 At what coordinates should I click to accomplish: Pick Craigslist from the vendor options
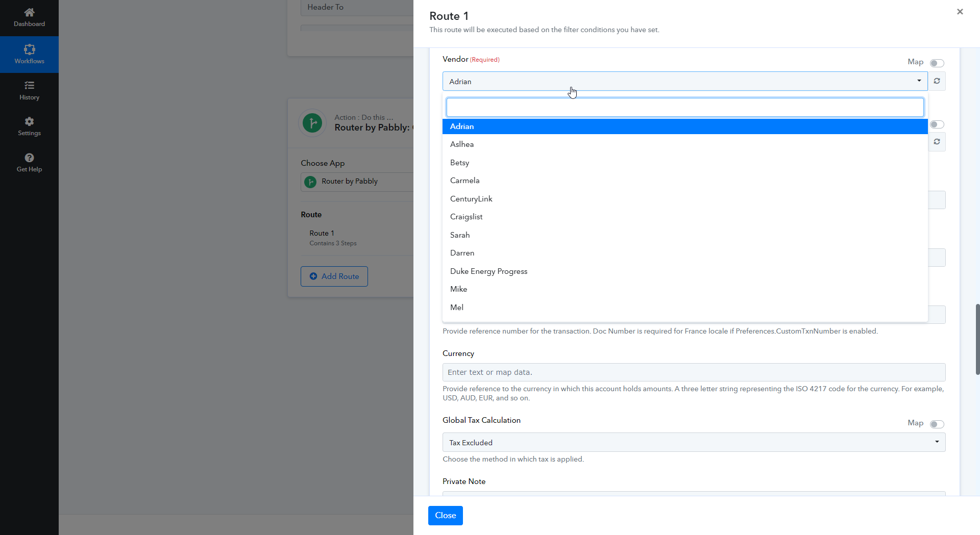[x=685, y=217]
